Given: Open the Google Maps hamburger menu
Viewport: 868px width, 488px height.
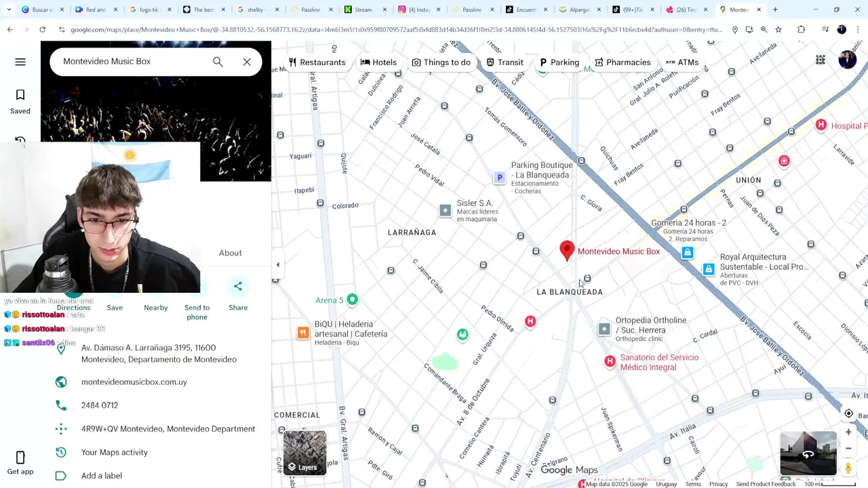Looking at the screenshot, I should (x=20, y=62).
